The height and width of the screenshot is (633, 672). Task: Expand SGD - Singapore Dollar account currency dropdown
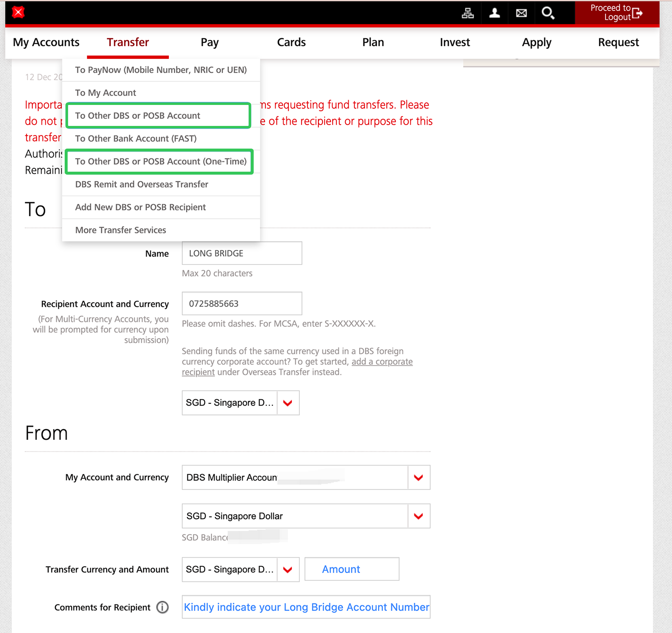click(x=418, y=516)
